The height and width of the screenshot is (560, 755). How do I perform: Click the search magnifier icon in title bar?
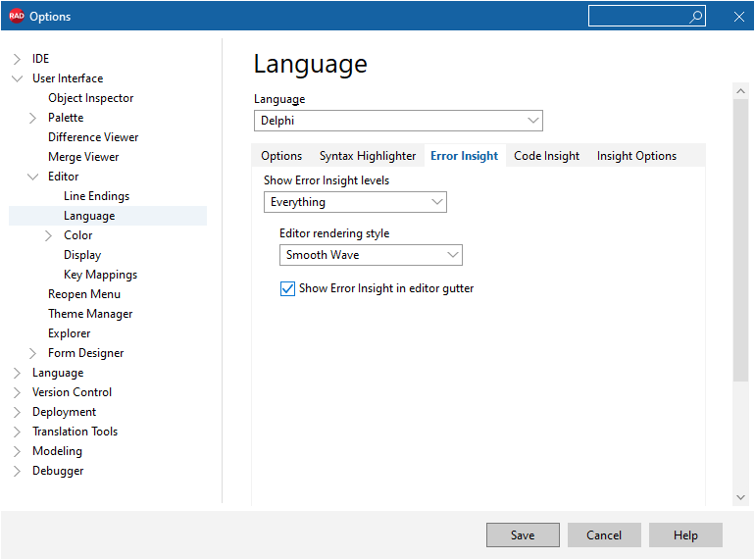coord(695,17)
